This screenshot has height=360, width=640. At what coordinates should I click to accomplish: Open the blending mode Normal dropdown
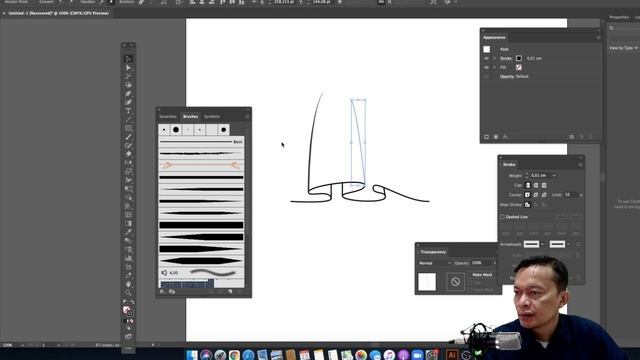coord(434,263)
